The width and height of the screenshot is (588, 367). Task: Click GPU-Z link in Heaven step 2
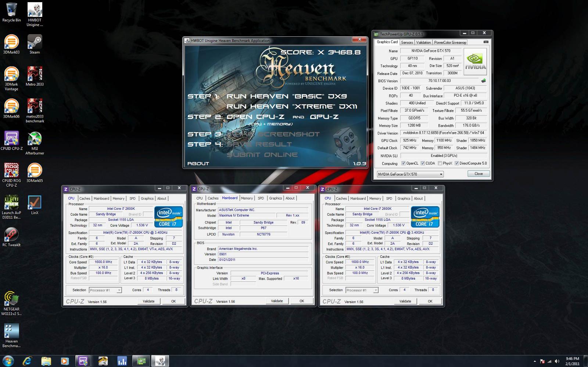coord(324,117)
